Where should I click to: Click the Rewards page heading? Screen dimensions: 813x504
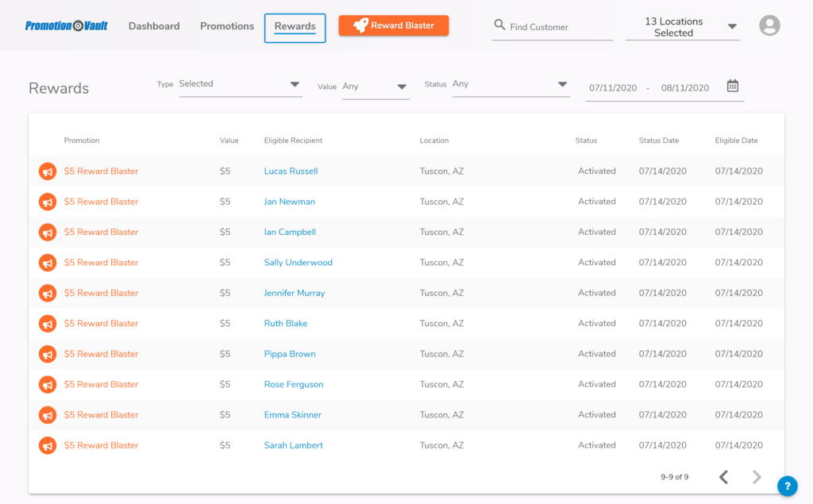pos(59,88)
